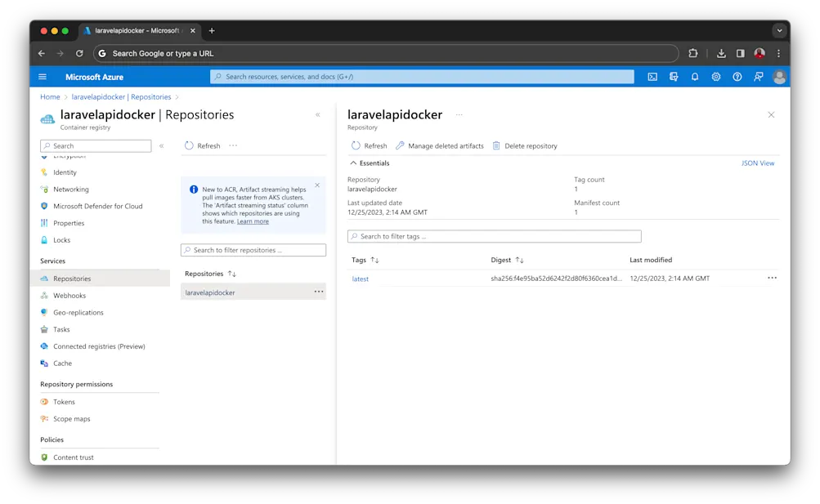The height and width of the screenshot is (504, 820).
Task: Open portal settings gear
Action: point(715,77)
